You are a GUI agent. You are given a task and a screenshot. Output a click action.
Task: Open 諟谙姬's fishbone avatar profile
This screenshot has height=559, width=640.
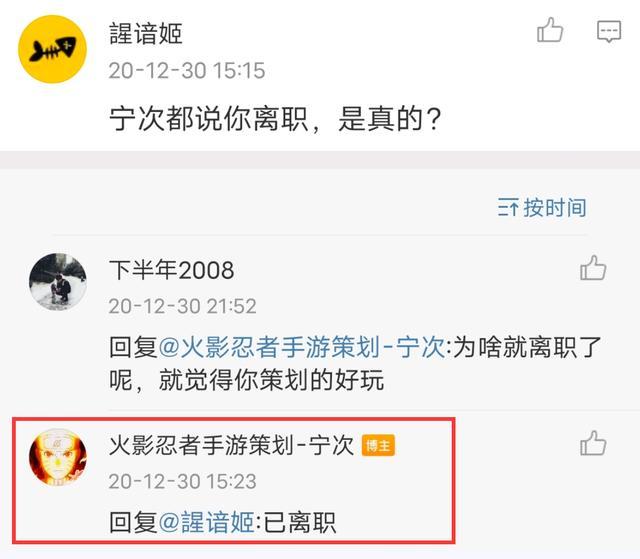[53, 49]
